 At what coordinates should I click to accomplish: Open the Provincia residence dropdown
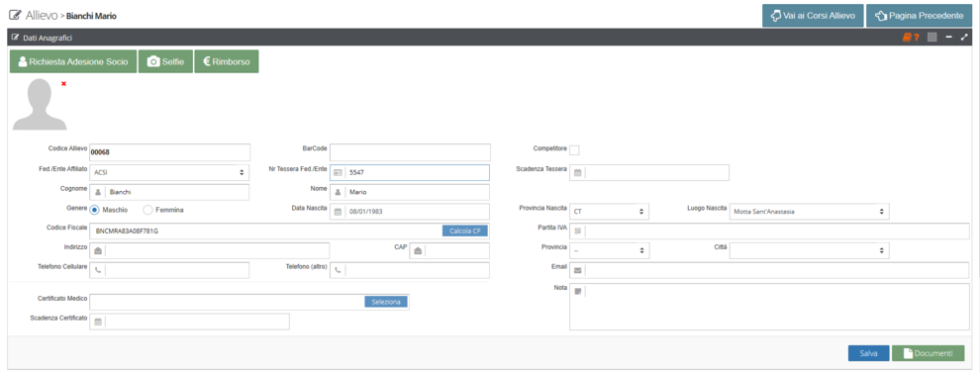[610, 250]
